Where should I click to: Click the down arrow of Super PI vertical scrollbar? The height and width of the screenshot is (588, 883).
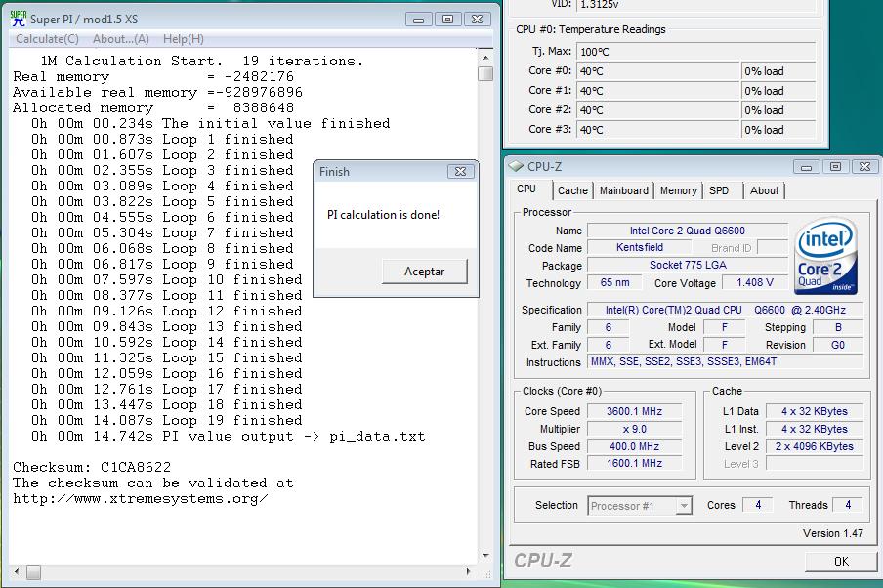point(485,556)
